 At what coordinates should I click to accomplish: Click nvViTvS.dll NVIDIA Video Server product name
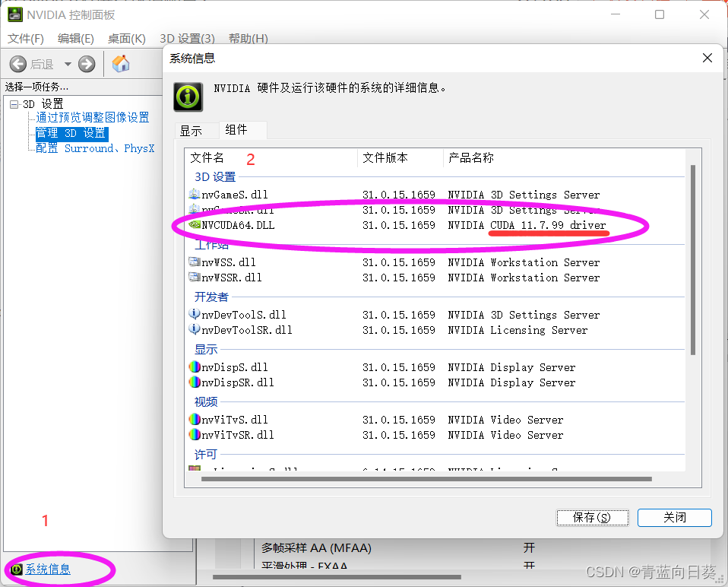pyautogui.click(x=505, y=420)
